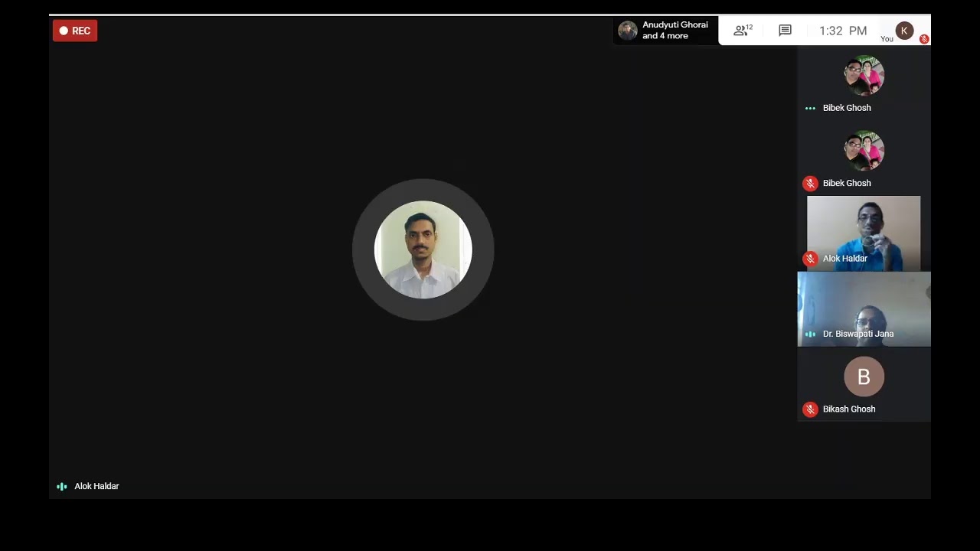This screenshot has height=551, width=980.
Task: Click the speaking indicator on Dr. Biswapati Jana's tile
Action: pos(810,334)
